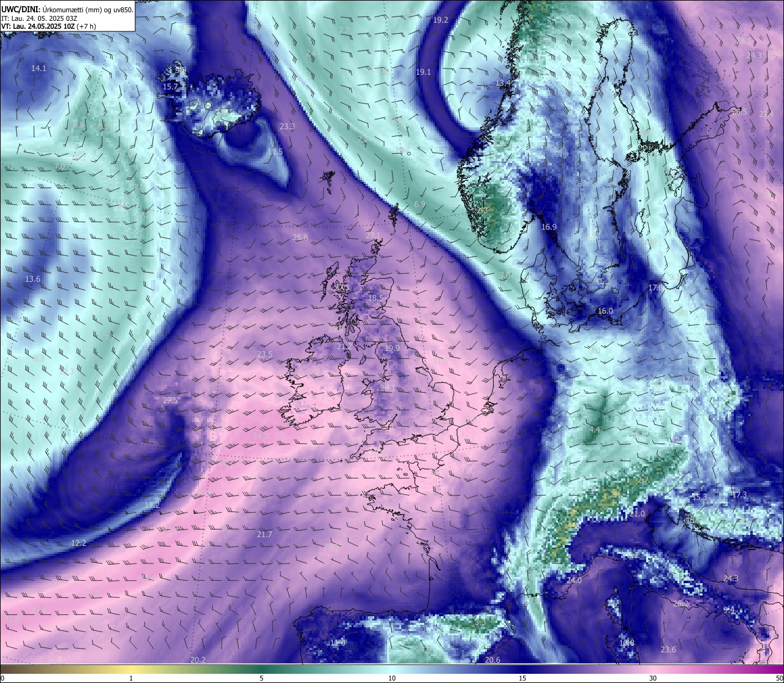Viewport: 784px width, 683px height.
Task: Click the IT: Lau. 24. 05. 2025 03Z line
Action: [39, 18]
